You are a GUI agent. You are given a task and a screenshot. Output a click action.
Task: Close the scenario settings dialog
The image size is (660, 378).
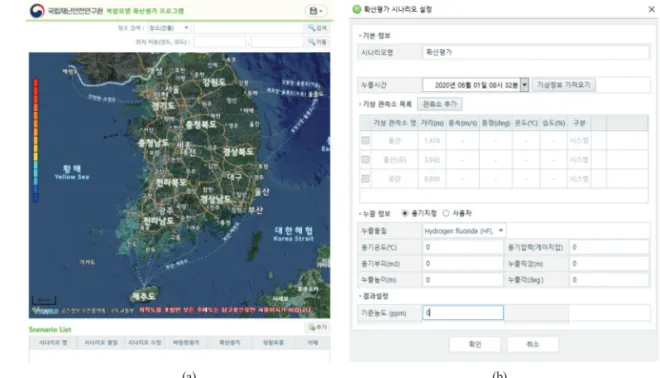(651, 9)
